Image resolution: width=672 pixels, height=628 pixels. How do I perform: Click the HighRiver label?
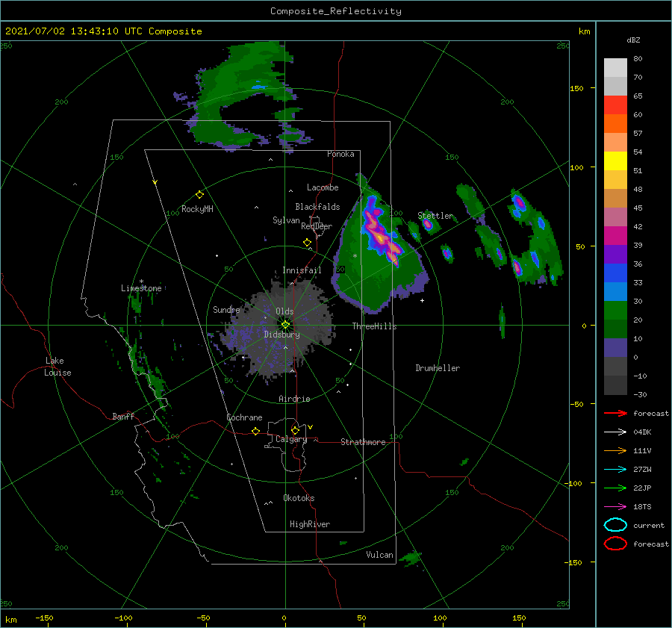point(310,524)
